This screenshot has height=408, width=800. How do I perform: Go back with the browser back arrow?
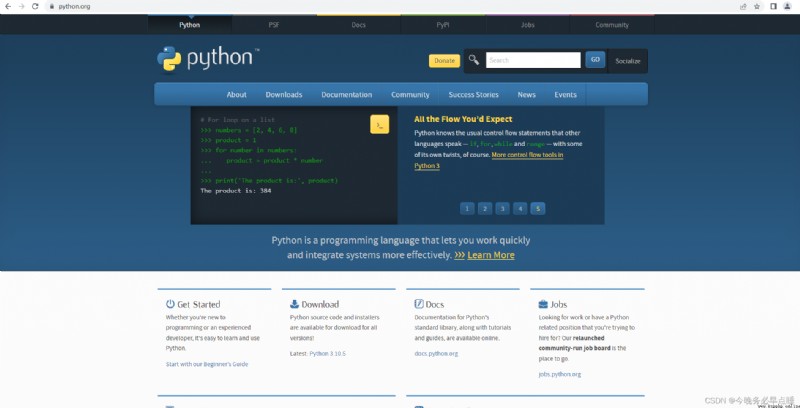click(8, 7)
